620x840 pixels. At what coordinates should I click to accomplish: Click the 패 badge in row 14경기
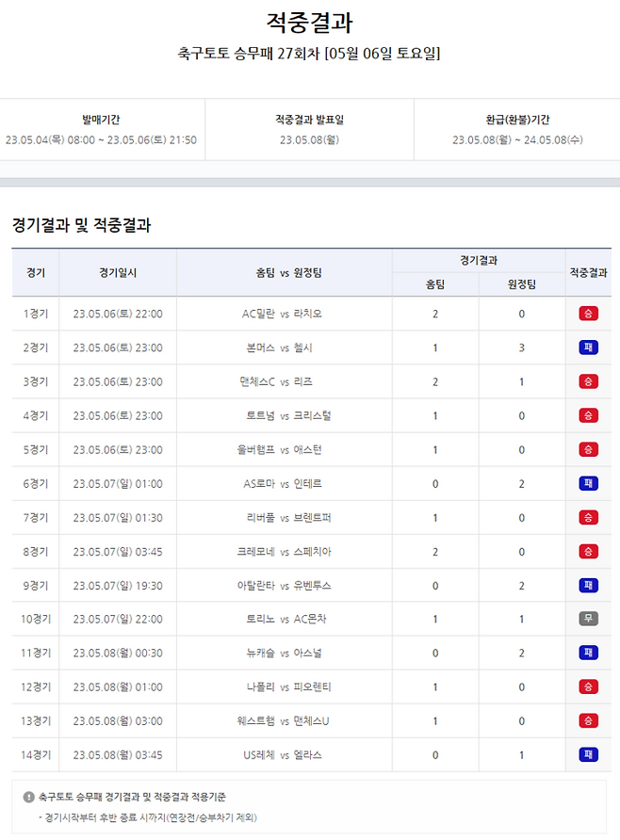pos(588,755)
